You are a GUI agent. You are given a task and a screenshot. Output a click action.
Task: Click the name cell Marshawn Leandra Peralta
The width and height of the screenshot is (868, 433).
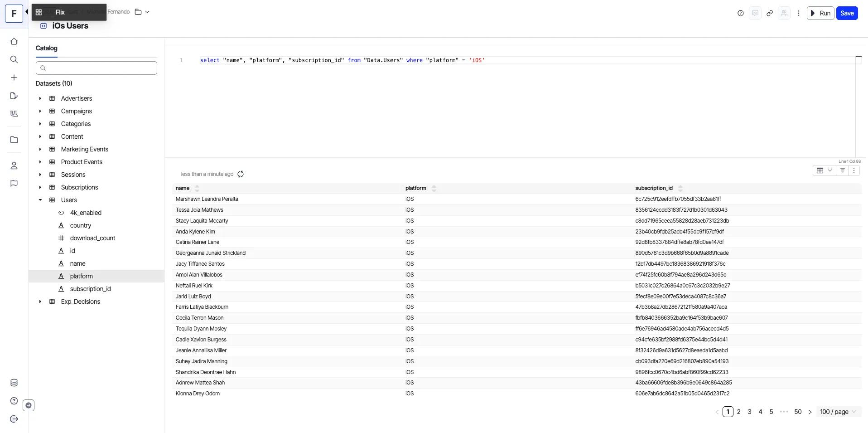click(x=207, y=199)
